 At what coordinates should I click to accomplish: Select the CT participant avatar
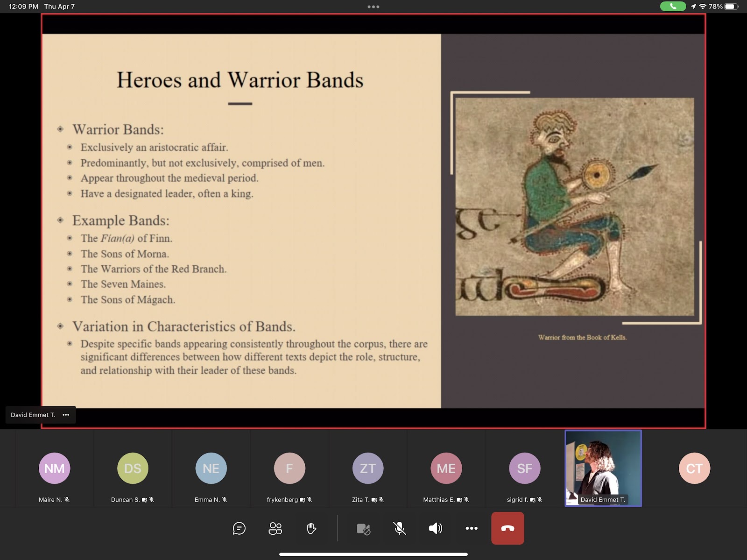pyautogui.click(x=694, y=468)
